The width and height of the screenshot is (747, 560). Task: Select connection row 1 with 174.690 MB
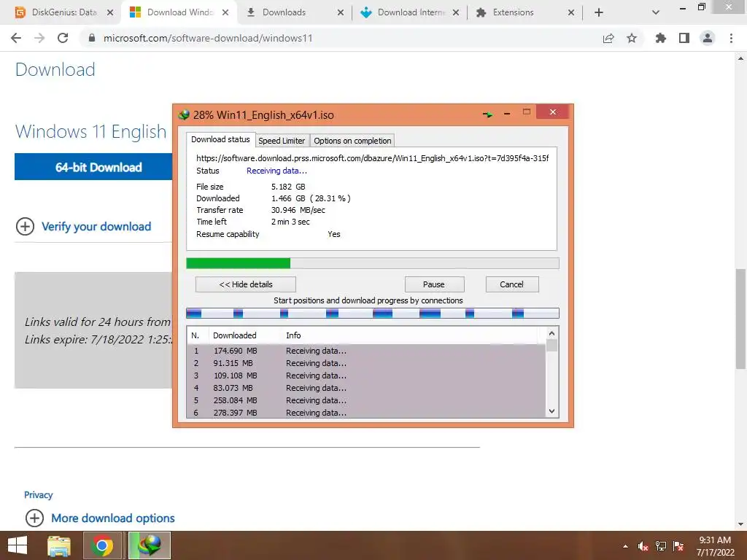coord(366,351)
